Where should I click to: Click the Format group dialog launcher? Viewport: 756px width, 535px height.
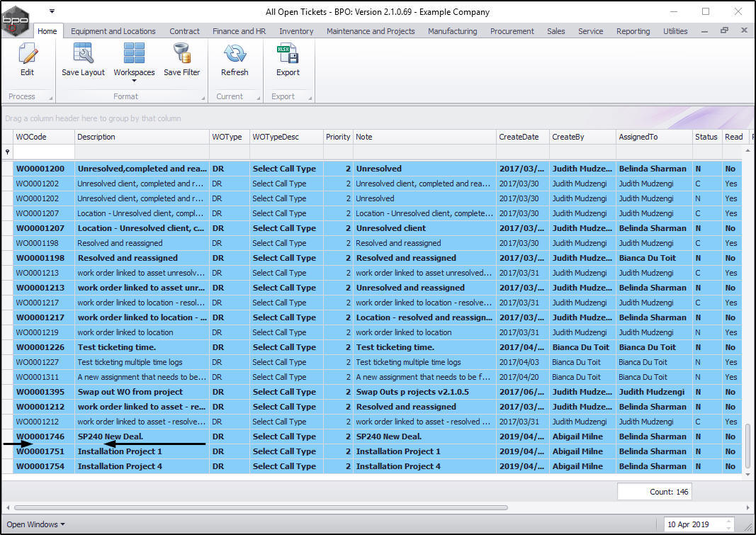(x=202, y=98)
